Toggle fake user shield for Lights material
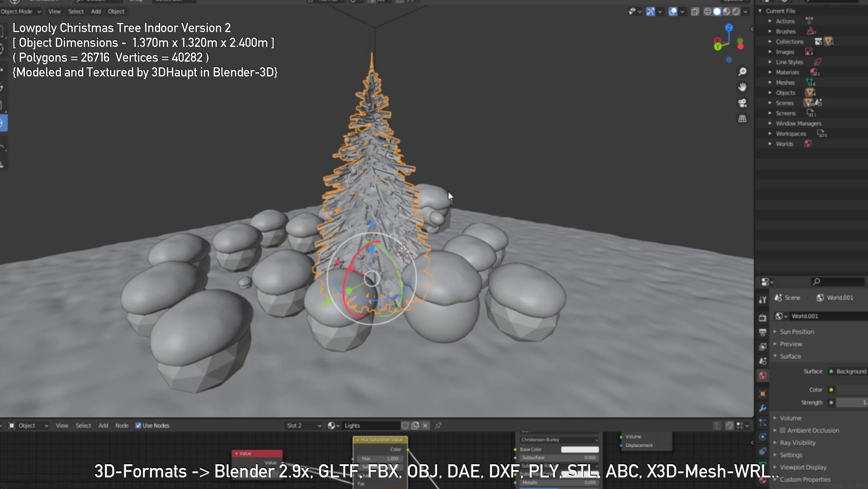The height and width of the screenshot is (489, 868). tap(405, 425)
